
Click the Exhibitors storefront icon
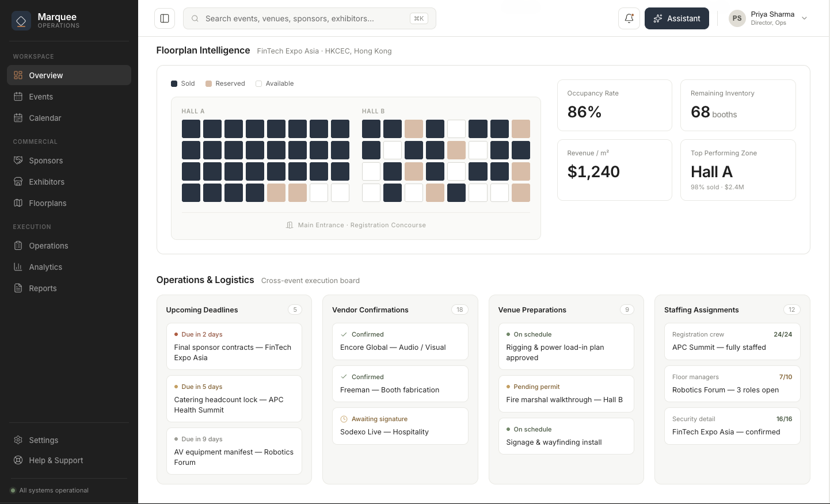(18, 182)
